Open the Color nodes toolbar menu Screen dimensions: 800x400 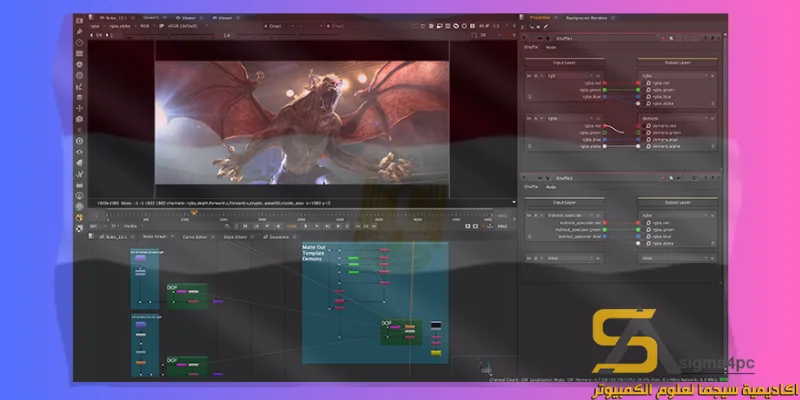pos(80,65)
